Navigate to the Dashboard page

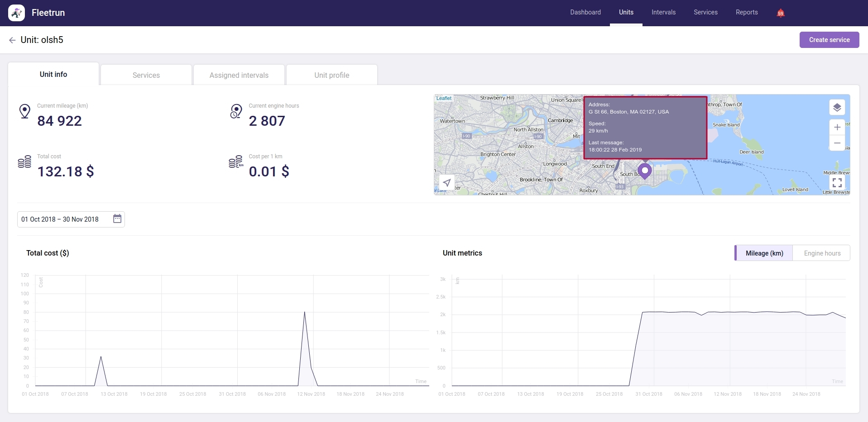click(585, 12)
